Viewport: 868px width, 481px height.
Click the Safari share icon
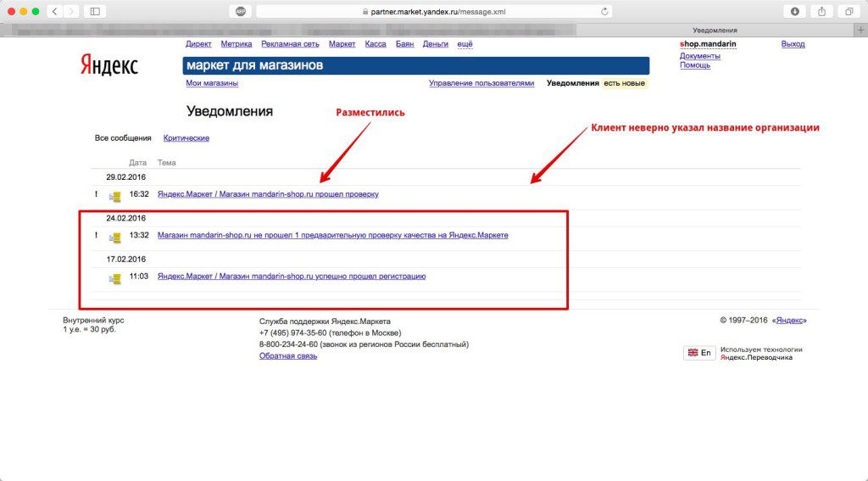click(821, 11)
